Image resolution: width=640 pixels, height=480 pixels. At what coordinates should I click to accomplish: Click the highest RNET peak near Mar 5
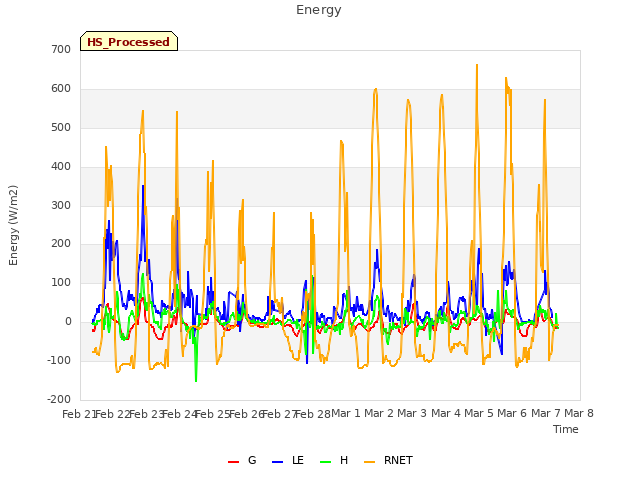coord(477,65)
